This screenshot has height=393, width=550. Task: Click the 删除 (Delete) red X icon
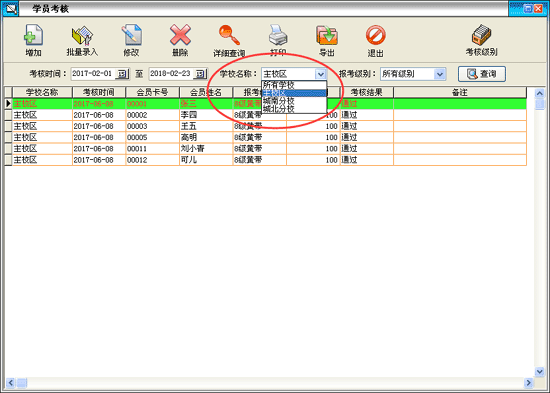180,34
